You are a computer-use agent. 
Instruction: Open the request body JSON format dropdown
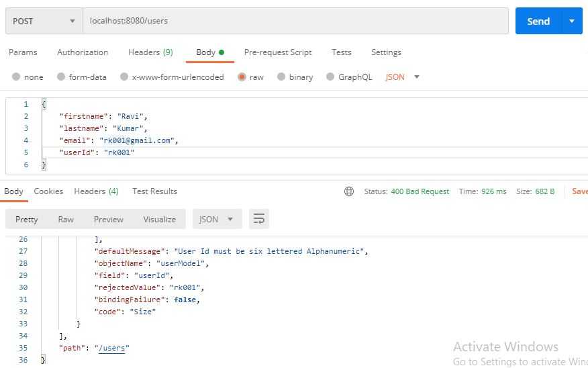pyautogui.click(x=402, y=77)
